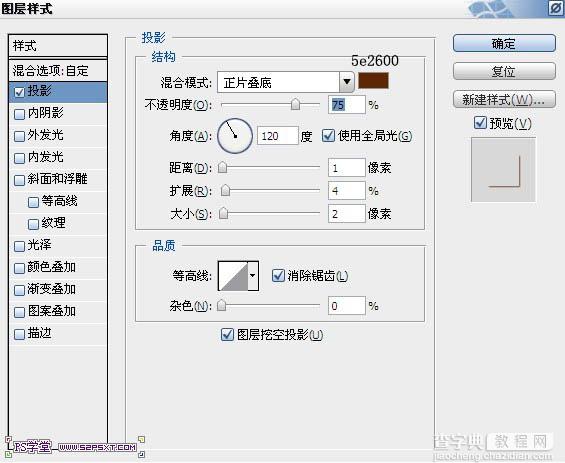
Task: Click the contour curve thumbnail
Action: (233, 276)
